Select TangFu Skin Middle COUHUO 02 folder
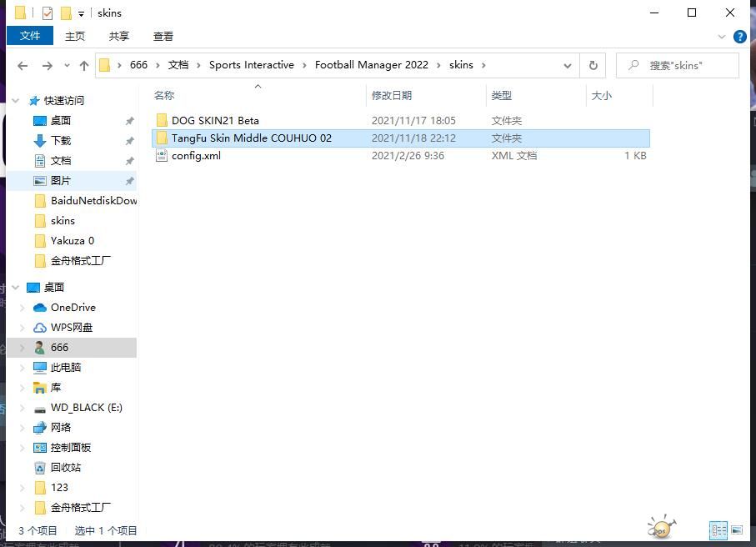This screenshot has width=756, height=547. (x=401, y=138)
